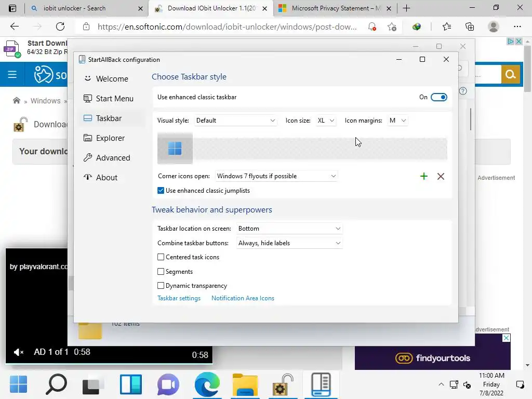Screen dimensions: 532x399
Task: Switch to Microsoft Edge on taskbar
Action: [207, 384]
